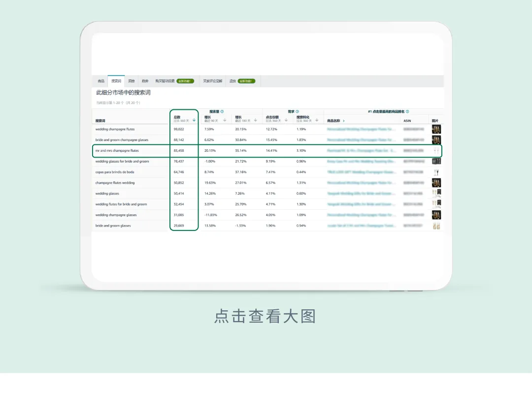Sort by 增长 最近 90 天 arrow
Viewport: 532px width, 396px height.
tap(225, 120)
